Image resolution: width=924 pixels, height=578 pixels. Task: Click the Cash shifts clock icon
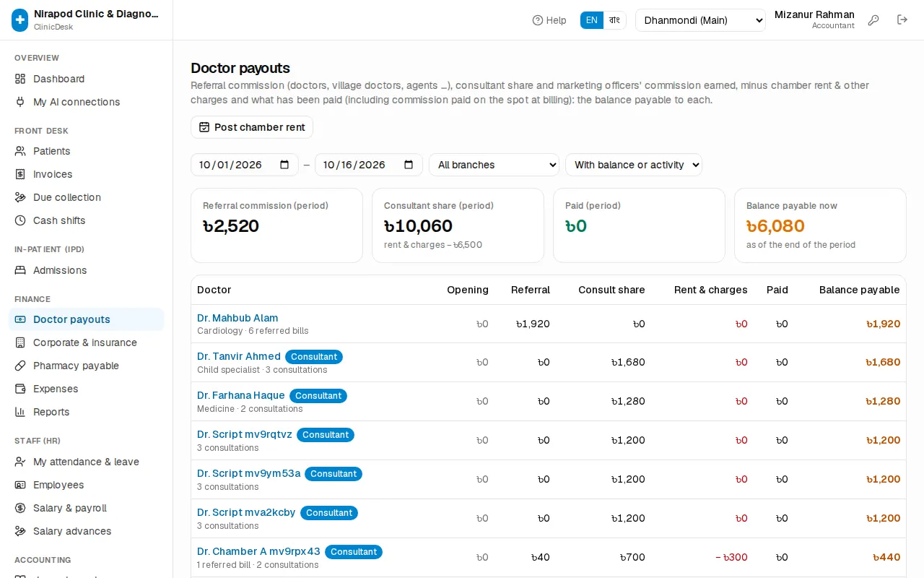(20, 220)
